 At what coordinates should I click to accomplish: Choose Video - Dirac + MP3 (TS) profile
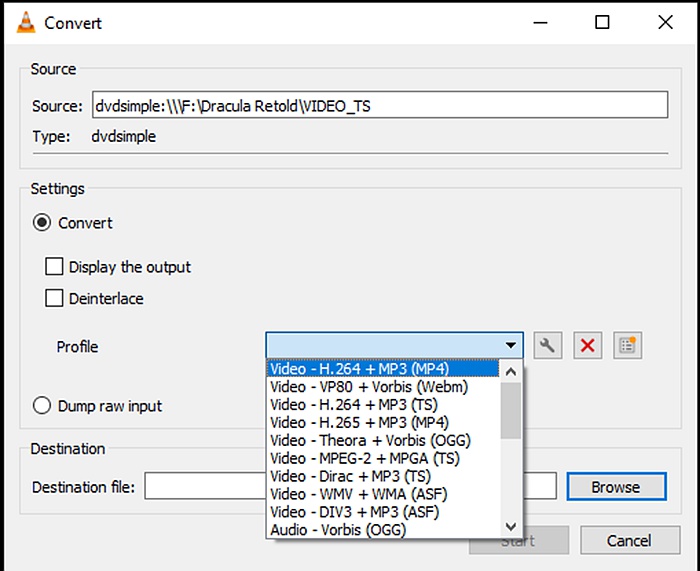tap(383, 476)
